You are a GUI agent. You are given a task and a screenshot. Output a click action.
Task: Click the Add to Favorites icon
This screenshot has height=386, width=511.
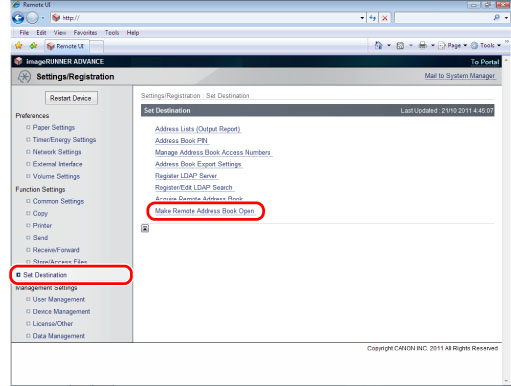[x=33, y=46]
